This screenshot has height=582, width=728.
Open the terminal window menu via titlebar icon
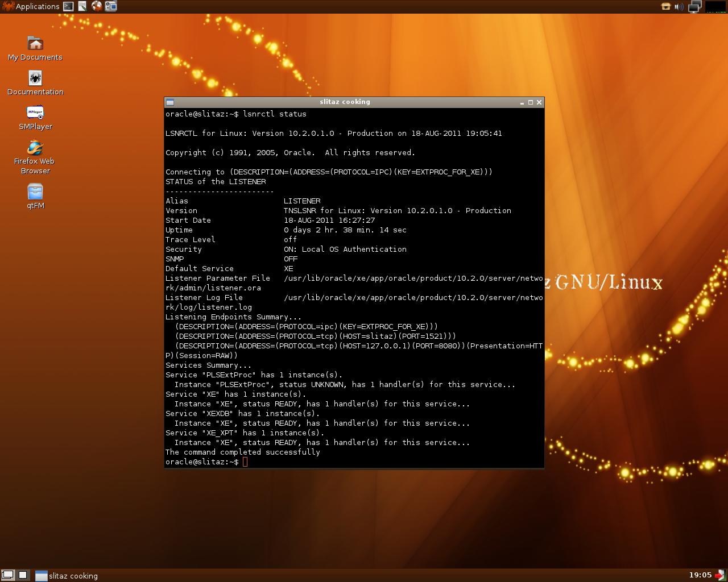[170, 102]
